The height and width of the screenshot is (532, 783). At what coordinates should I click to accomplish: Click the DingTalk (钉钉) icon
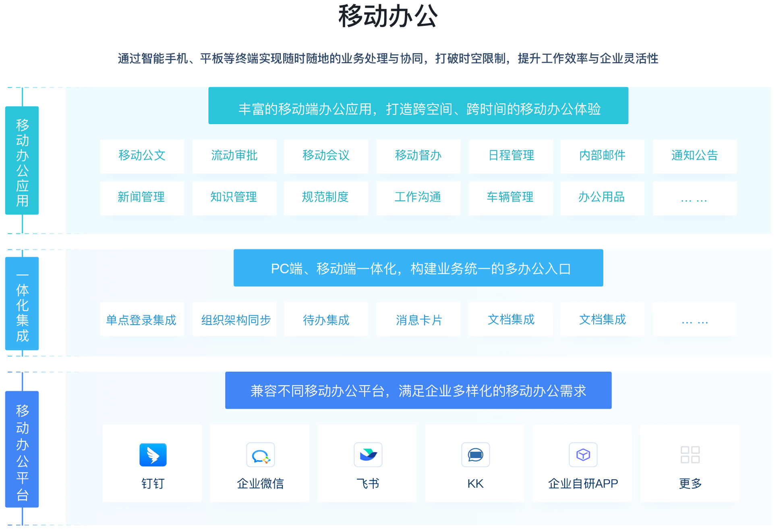(x=153, y=455)
